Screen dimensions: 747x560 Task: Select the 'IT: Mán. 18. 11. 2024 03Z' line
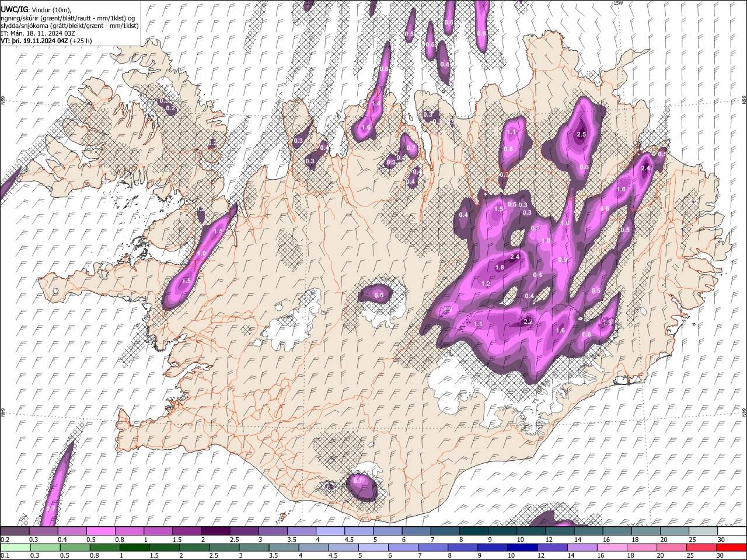point(38,33)
